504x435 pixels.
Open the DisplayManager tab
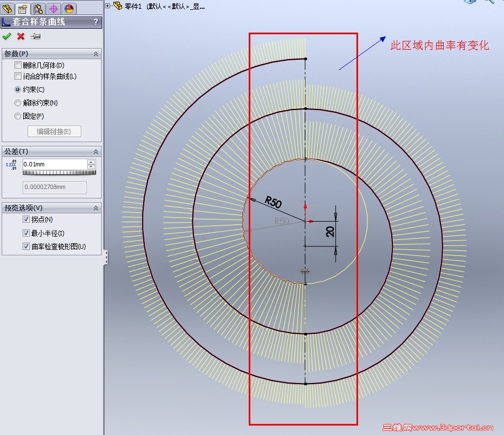point(69,8)
